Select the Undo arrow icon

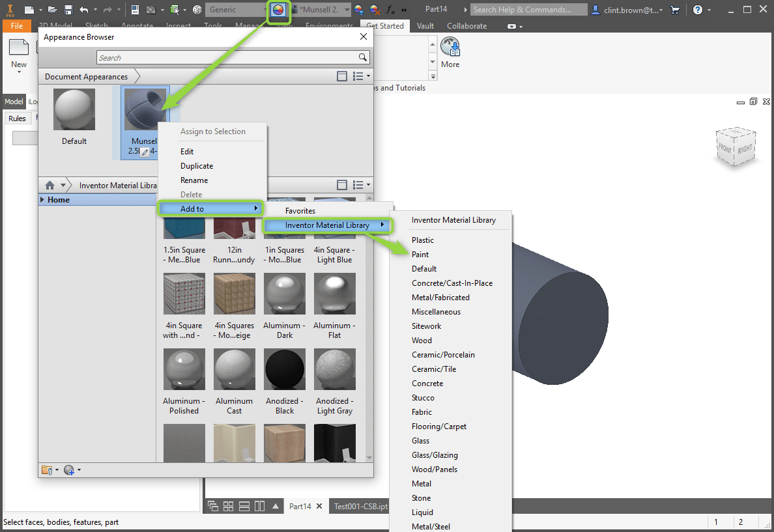pos(82,9)
